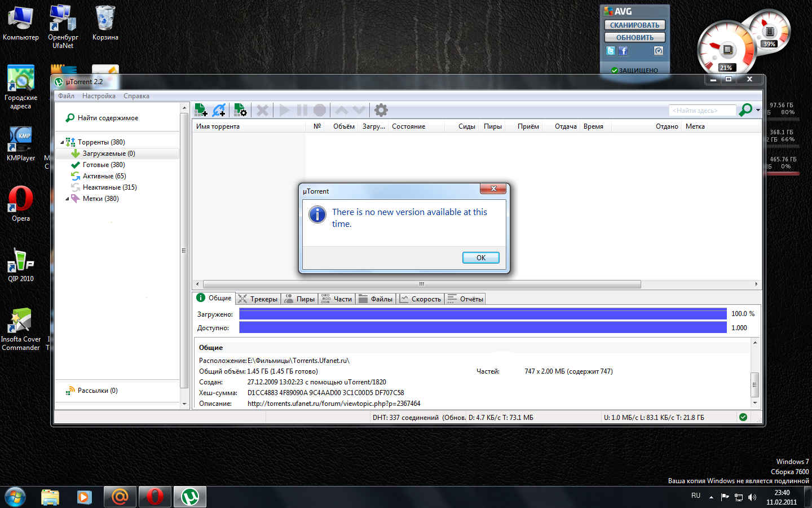Click OK in the µTorrent dialog
This screenshot has width=812, height=508.
tap(481, 257)
